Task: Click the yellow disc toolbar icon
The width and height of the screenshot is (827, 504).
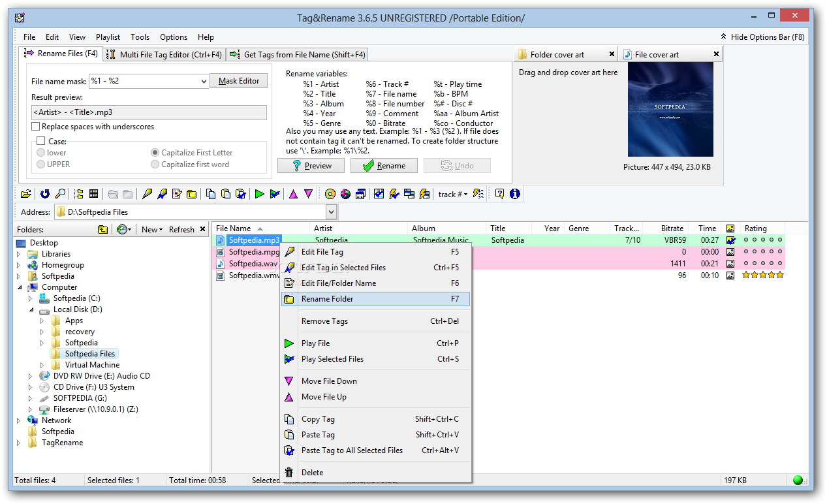Action: (x=330, y=194)
